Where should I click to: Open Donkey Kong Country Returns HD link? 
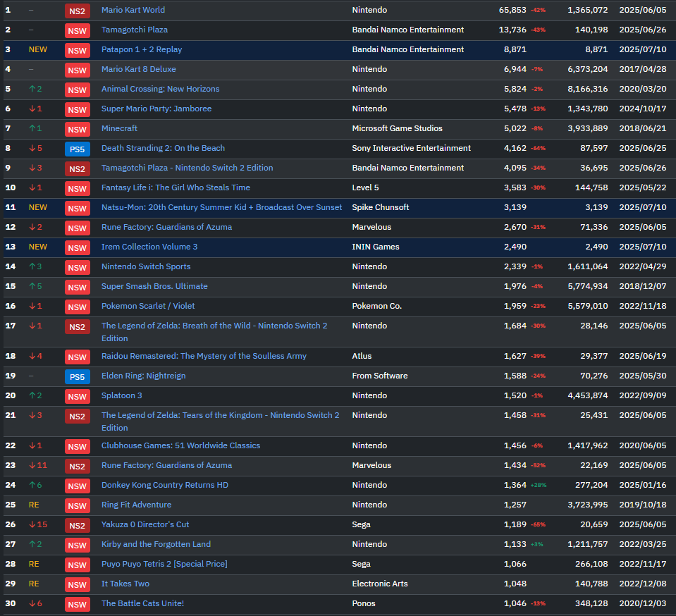coord(165,486)
